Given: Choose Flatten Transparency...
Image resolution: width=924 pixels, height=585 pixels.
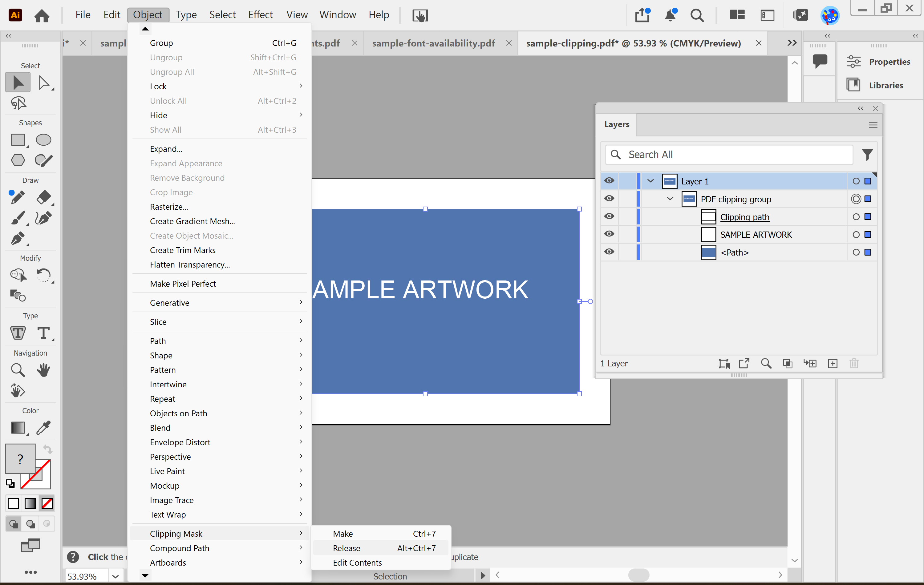Looking at the screenshot, I should pyautogui.click(x=220, y=265).
